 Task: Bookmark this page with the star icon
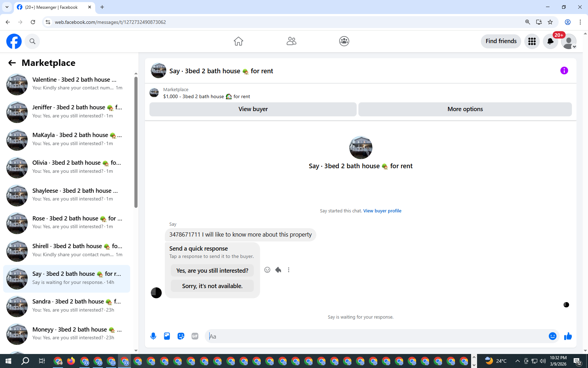pyautogui.click(x=550, y=22)
